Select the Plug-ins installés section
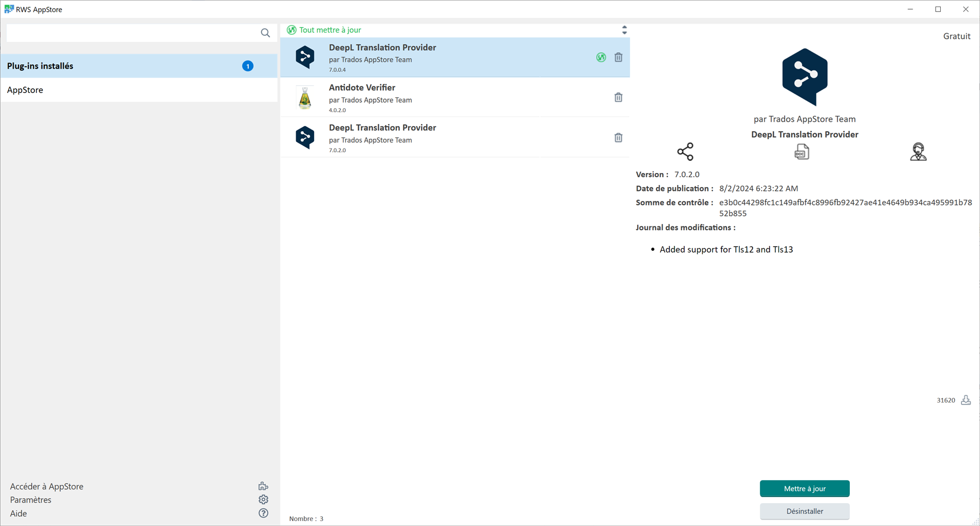The width and height of the screenshot is (980, 526). coord(40,66)
